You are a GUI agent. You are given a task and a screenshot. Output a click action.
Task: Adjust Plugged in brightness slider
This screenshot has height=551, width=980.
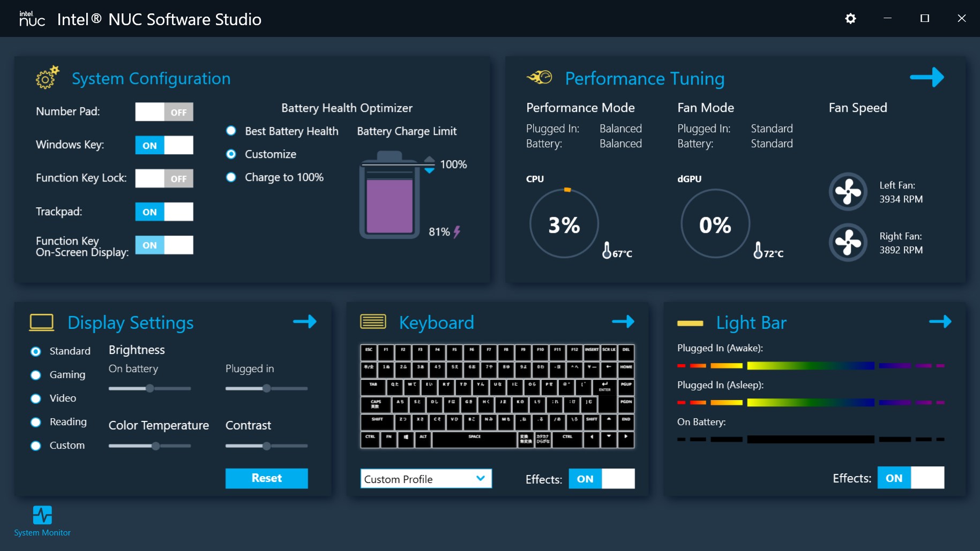point(266,388)
